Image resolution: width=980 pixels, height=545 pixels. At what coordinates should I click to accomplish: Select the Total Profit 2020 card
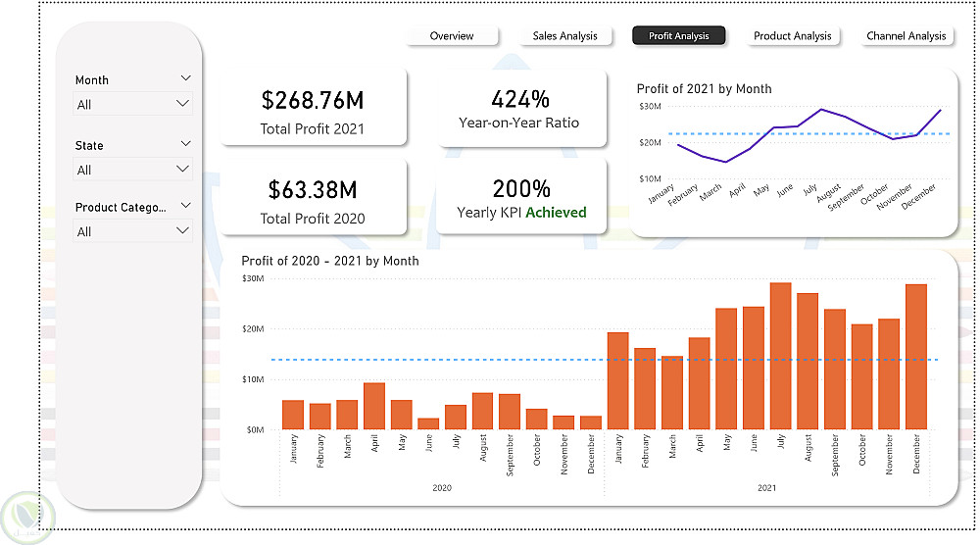tap(314, 197)
